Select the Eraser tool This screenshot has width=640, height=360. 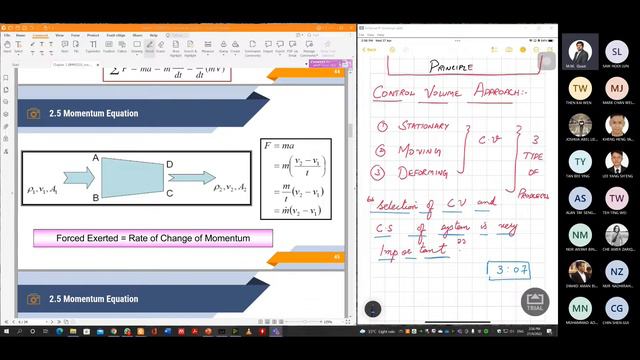click(x=161, y=46)
